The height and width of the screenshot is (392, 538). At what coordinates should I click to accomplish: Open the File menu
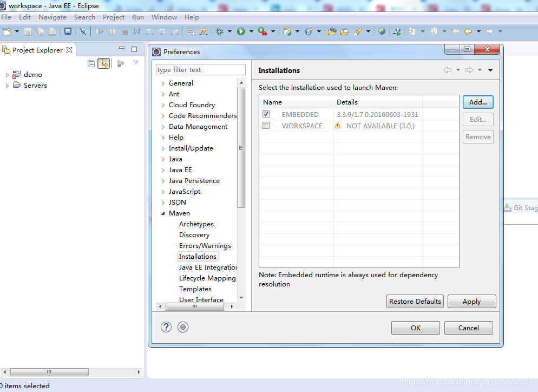coord(6,17)
